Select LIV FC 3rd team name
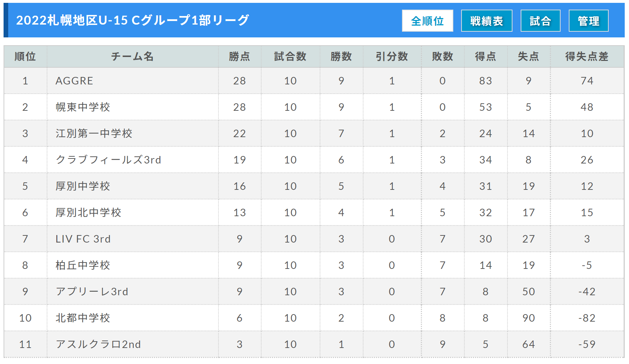 83,239
